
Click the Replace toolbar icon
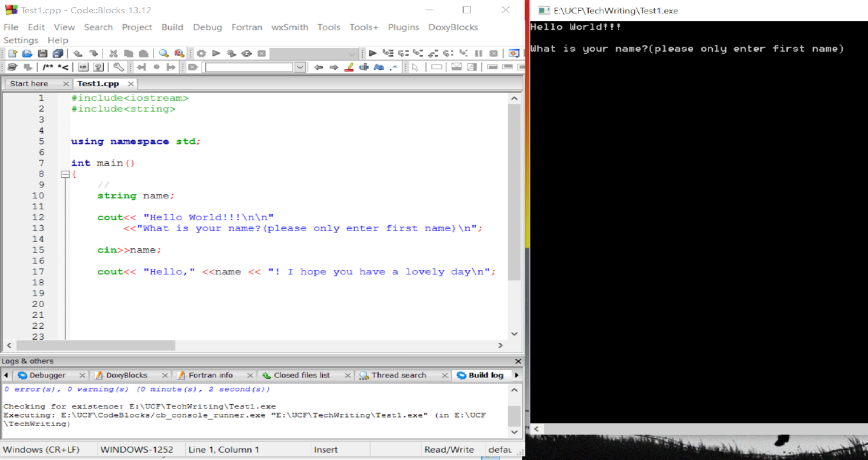pyautogui.click(x=178, y=53)
